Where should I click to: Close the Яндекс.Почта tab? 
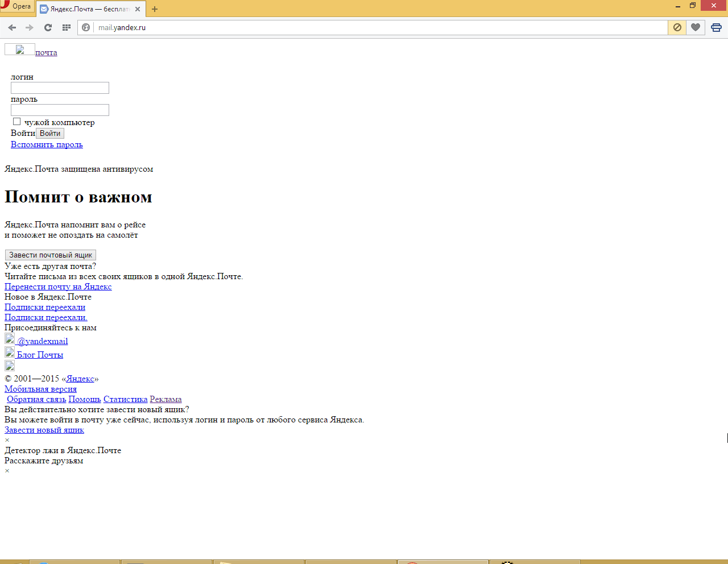pyautogui.click(x=138, y=9)
